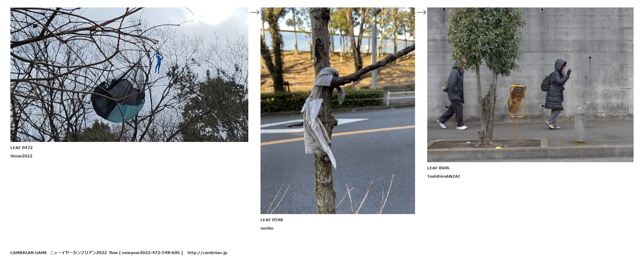Click the CAMBRIAN GAME footer title

[29, 253]
